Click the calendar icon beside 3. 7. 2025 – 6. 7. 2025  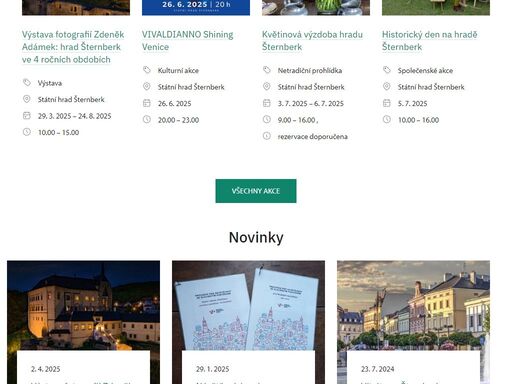pyautogui.click(x=267, y=103)
